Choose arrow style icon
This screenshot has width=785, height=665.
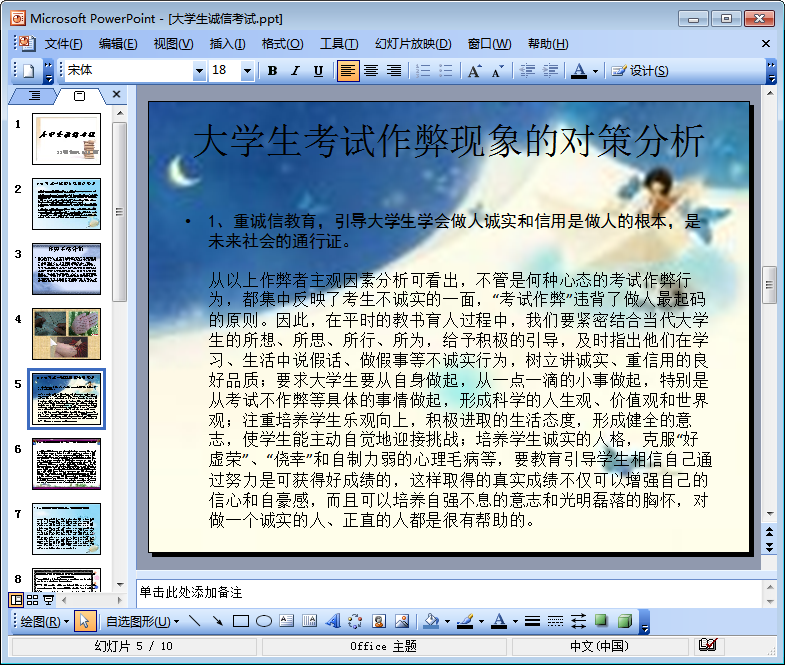[578, 621]
